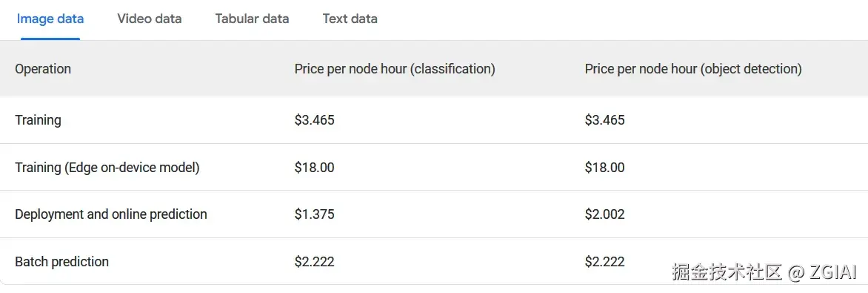
Task: Open the Text data tab
Action: [350, 19]
